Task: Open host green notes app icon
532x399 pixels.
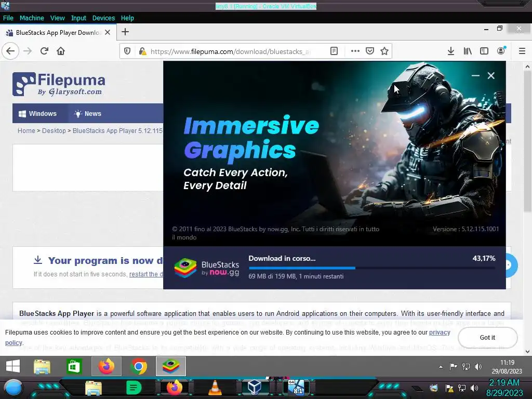Action: [x=134, y=388]
